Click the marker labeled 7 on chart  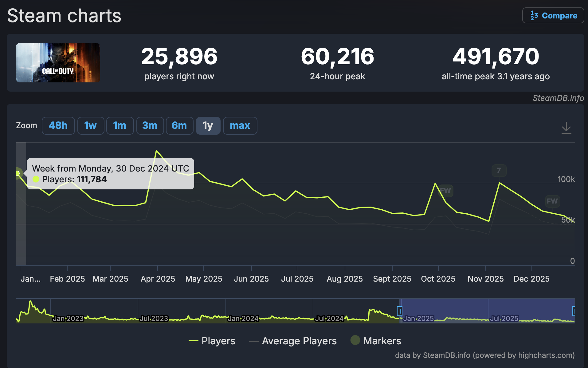pyautogui.click(x=499, y=170)
